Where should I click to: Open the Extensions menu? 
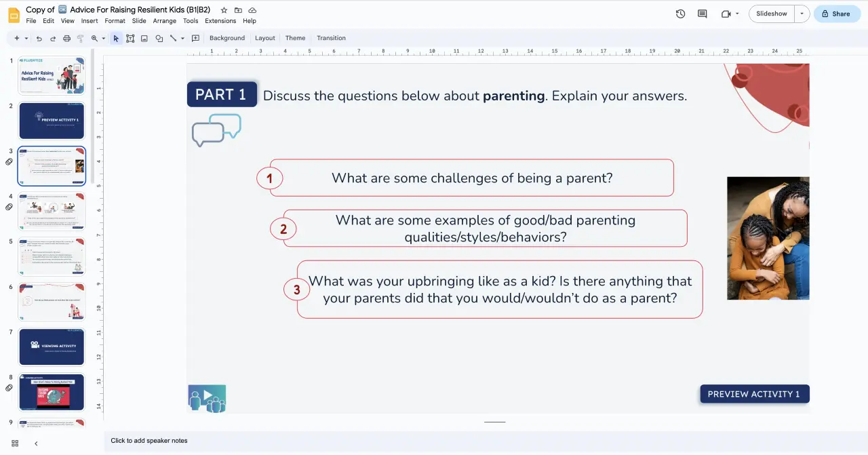pos(220,21)
